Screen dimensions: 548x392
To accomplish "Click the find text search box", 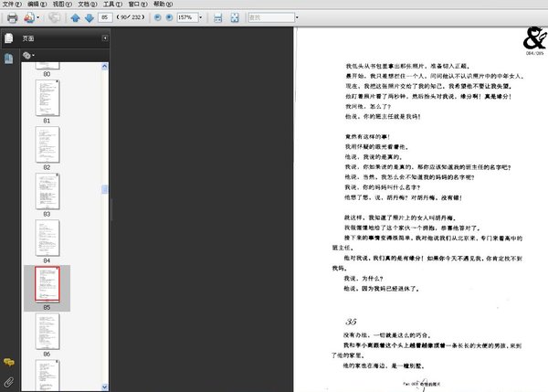I will click(271, 17).
